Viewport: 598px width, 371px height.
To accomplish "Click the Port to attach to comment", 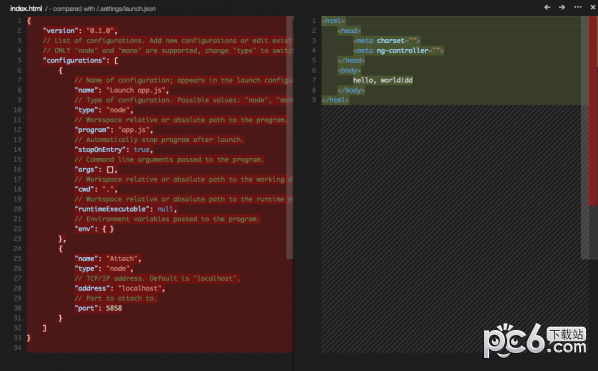I will (x=116, y=298).
